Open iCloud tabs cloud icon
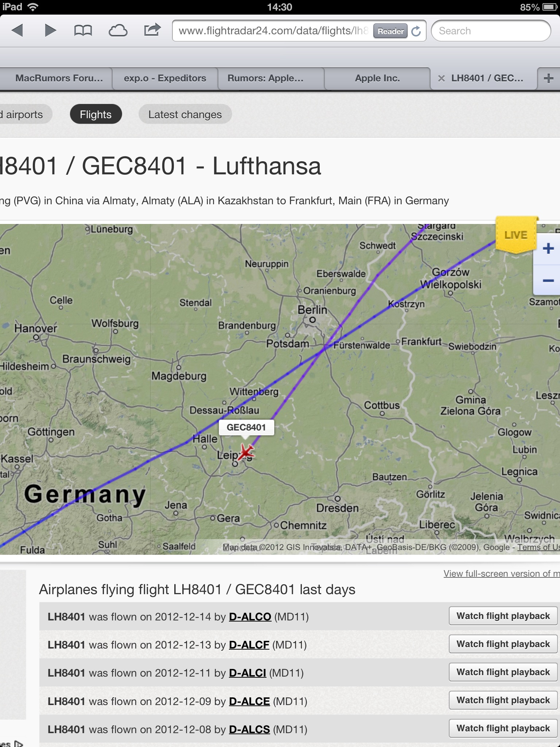 [118, 31]
